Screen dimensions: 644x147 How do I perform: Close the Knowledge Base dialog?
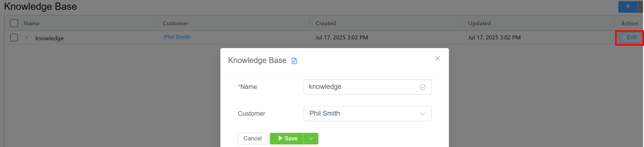coord(437,59)
